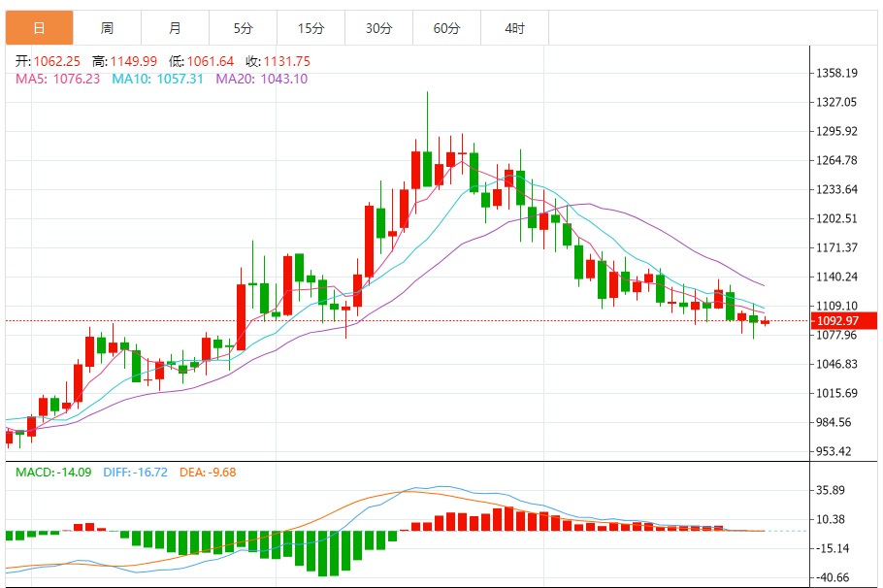Open the 60分 interval tab

point(446,27)
